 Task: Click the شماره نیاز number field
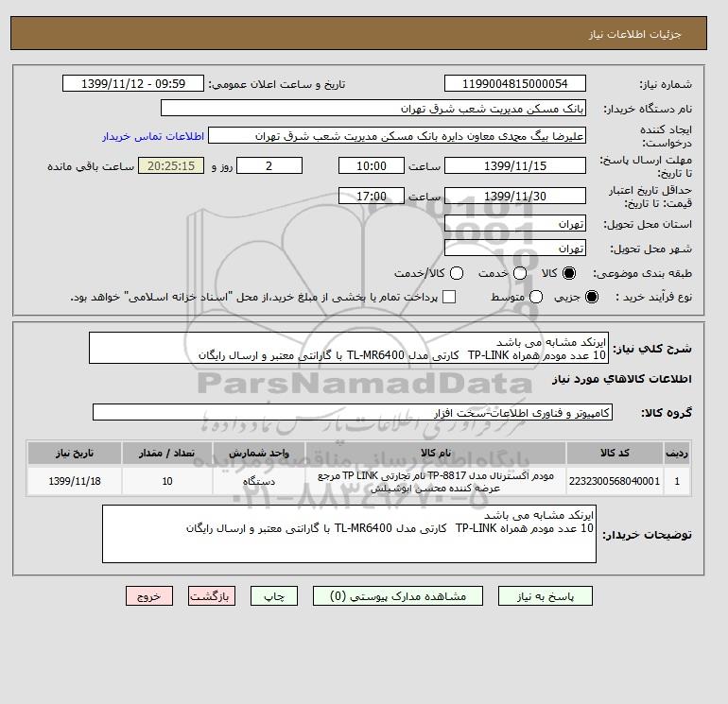515,83
